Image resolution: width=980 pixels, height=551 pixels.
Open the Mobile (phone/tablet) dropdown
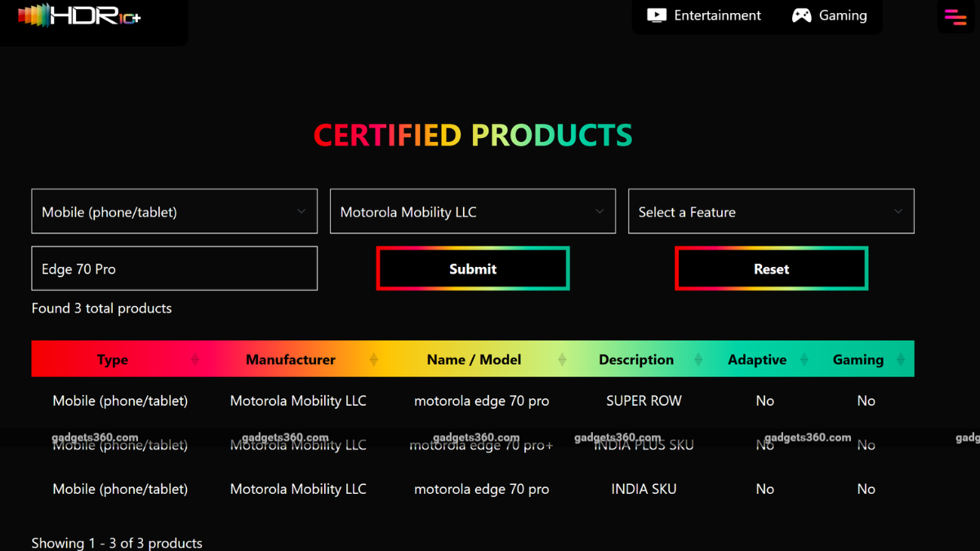click(174, 211)
